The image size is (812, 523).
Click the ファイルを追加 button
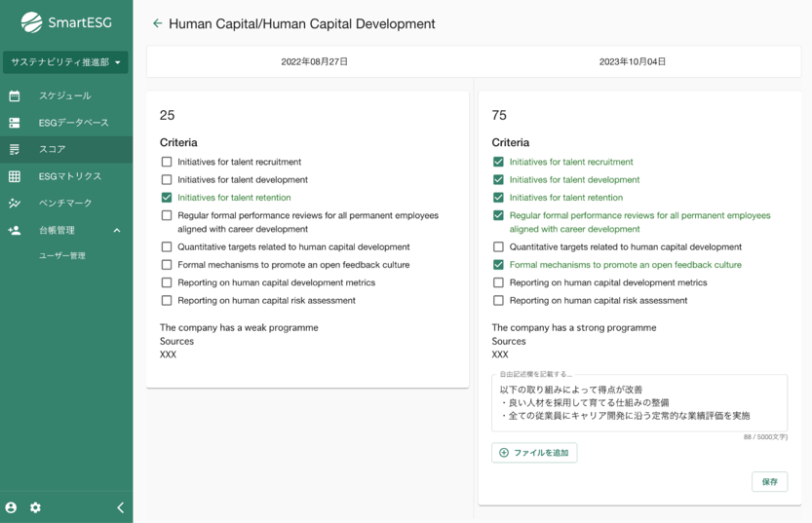534,453
